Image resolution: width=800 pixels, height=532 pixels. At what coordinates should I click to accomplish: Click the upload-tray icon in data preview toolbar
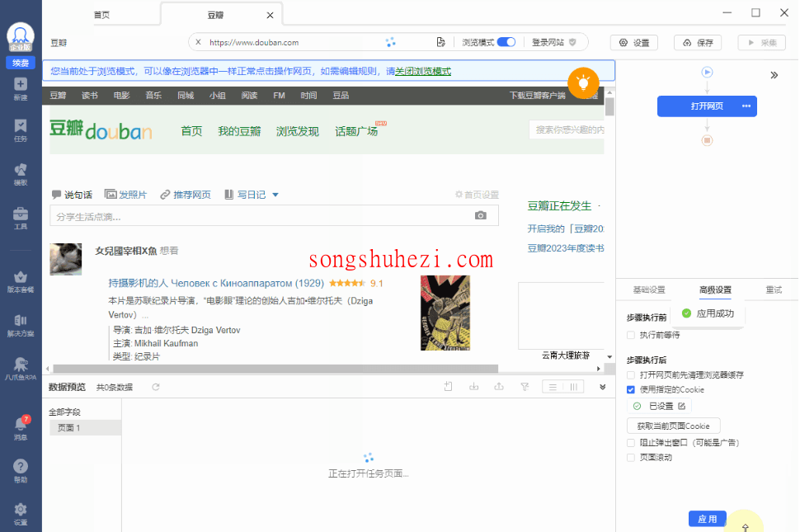499,387
